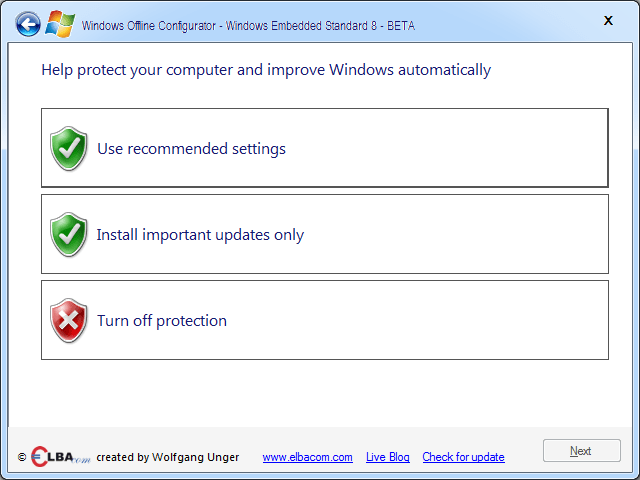Select the 'Use recommended settings' text

(191, 149)
